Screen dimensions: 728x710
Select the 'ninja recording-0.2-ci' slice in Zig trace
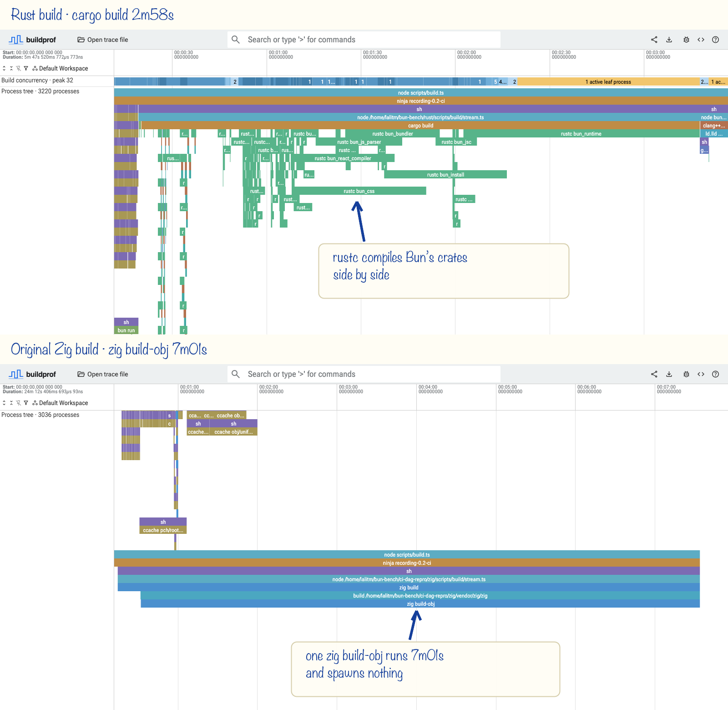tap(407, 563)
